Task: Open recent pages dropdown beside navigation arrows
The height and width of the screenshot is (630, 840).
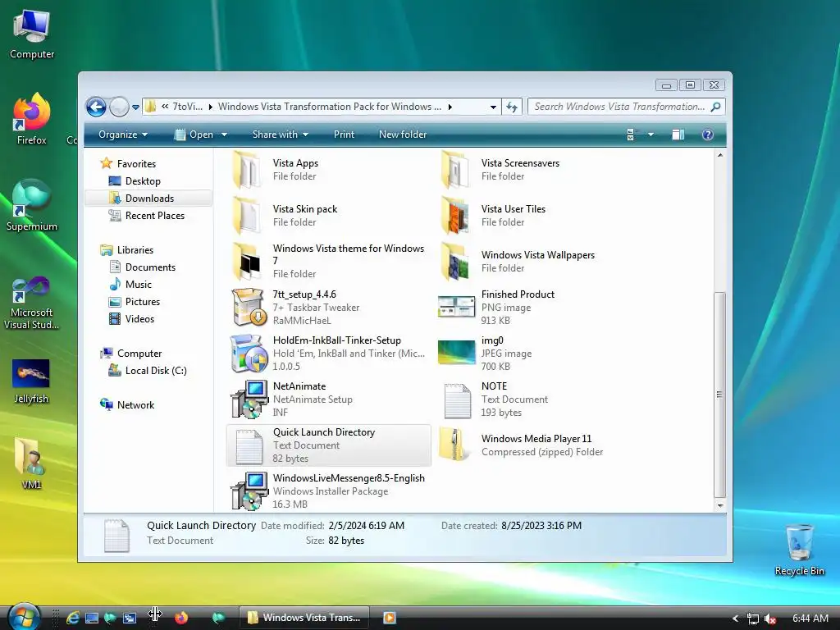Action: click(135, 107)
